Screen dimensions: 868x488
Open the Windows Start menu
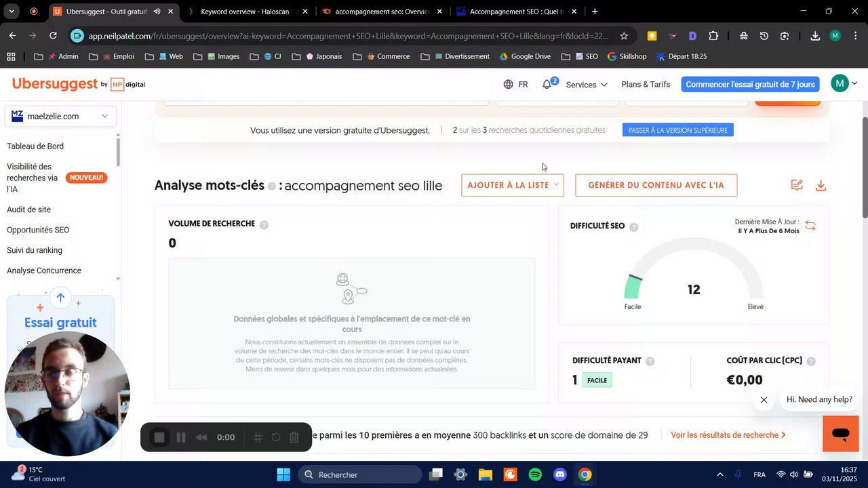283,474
